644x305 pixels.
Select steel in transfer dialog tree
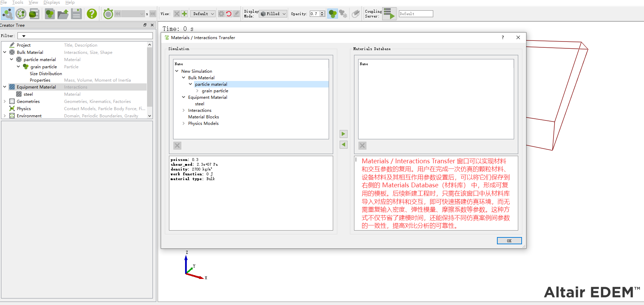199,104
